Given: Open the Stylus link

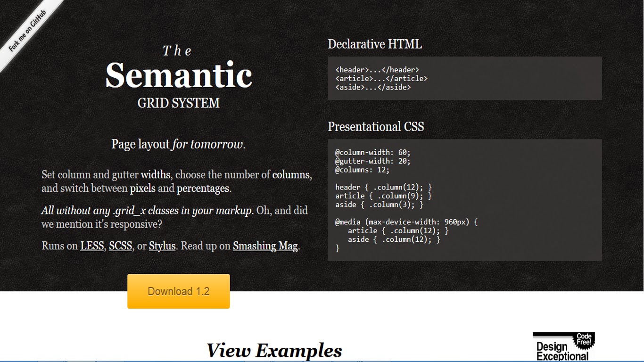Looking at the screenshot, I should [x=162, y=246].
